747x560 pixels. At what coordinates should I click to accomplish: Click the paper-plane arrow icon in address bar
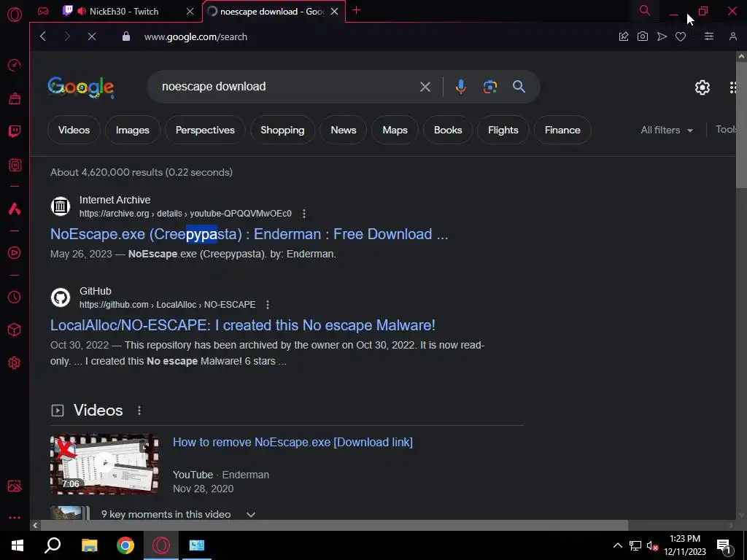coord(662,36)
